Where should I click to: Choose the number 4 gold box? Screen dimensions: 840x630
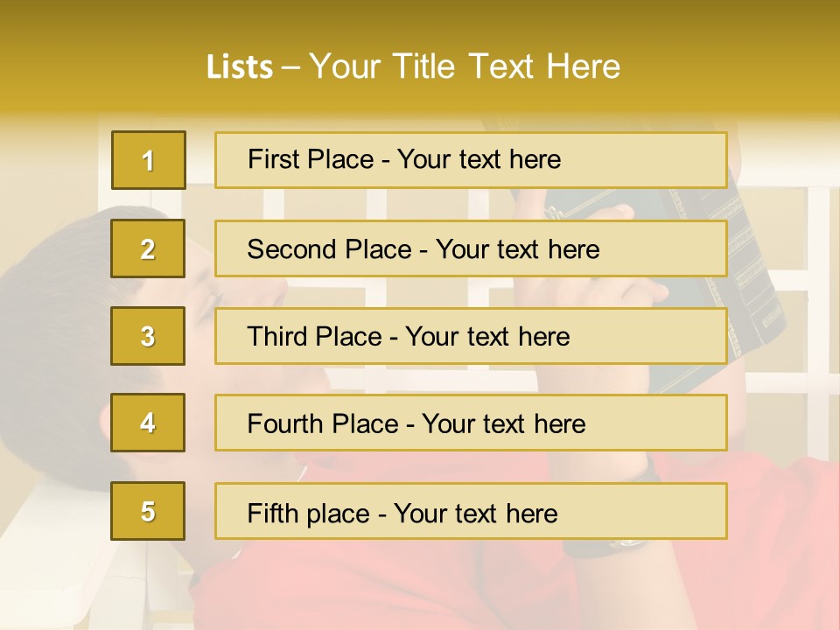[148, 423]
